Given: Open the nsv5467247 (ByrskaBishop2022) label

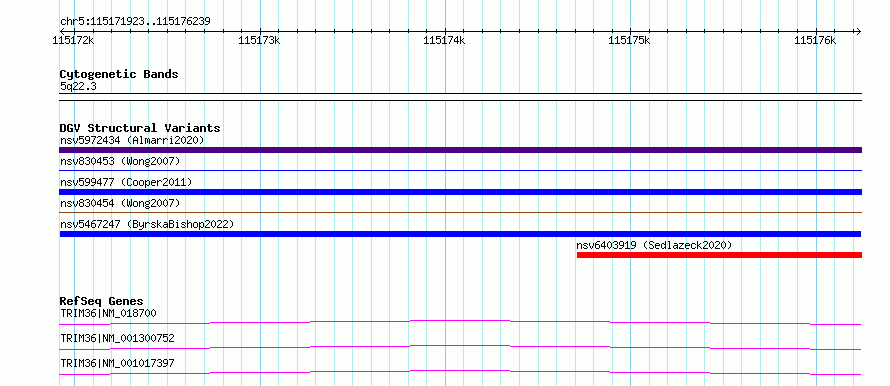Looking at the screenshot, I should pyautogui.click(x=146, y=224).
